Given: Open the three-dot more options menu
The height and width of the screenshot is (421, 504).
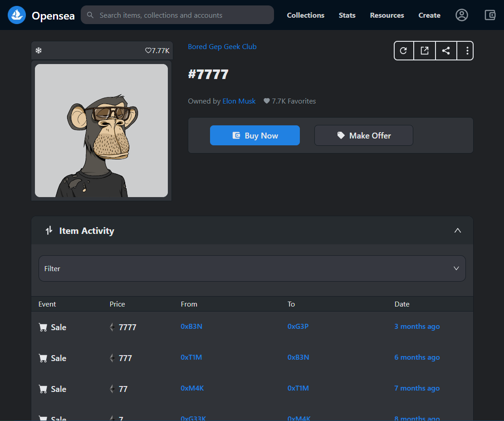Looking at the screenshot, I should (467, 50).
